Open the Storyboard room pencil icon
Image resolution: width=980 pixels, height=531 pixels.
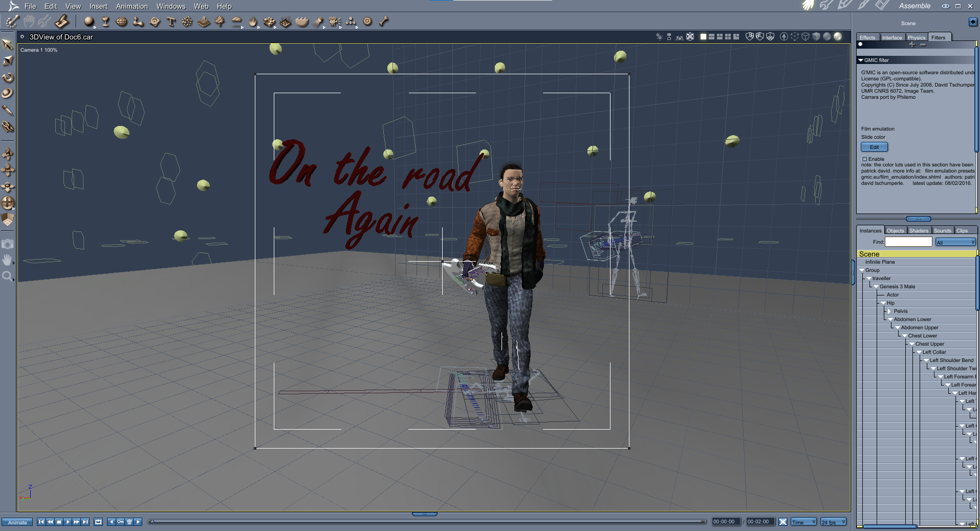pos(844,6)
